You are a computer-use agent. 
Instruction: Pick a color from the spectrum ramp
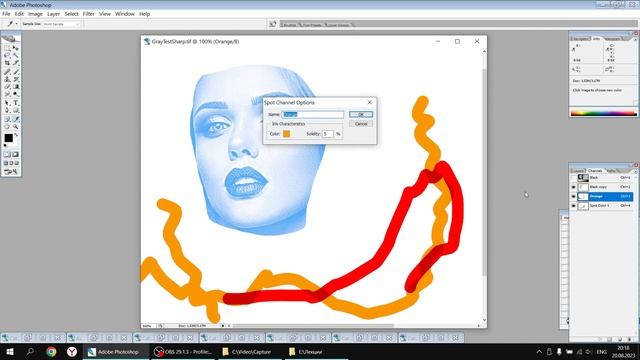coord(603,113)
